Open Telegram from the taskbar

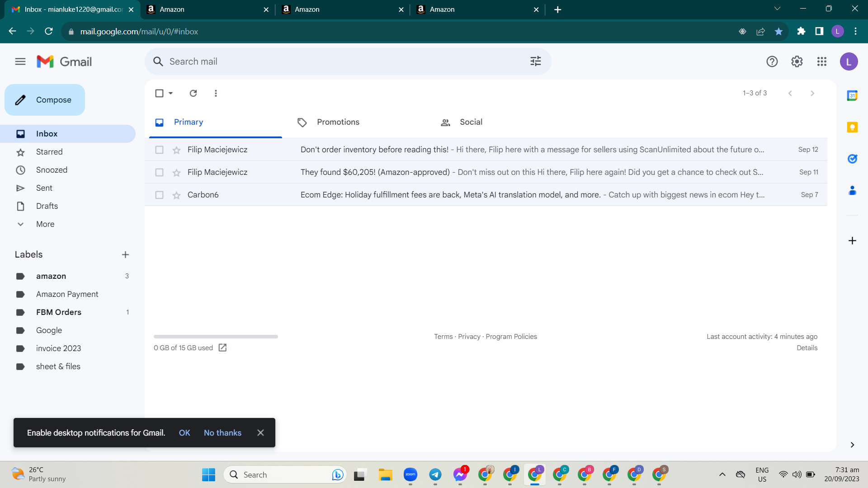click(435, 474)
